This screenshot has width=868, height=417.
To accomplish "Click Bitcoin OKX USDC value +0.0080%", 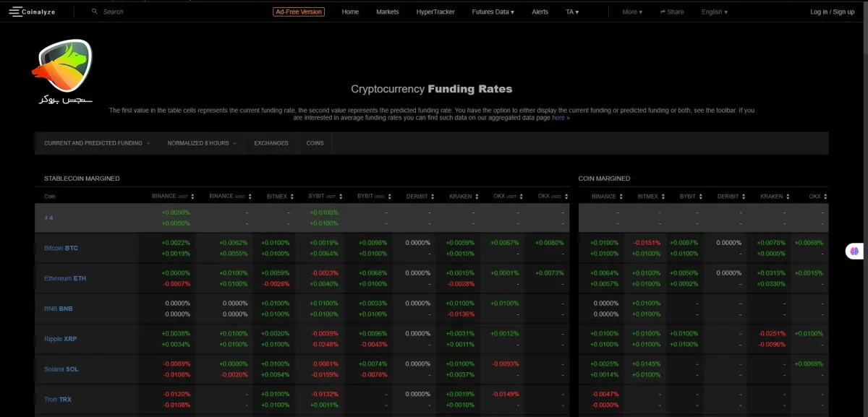I will [x=549, y=243].
